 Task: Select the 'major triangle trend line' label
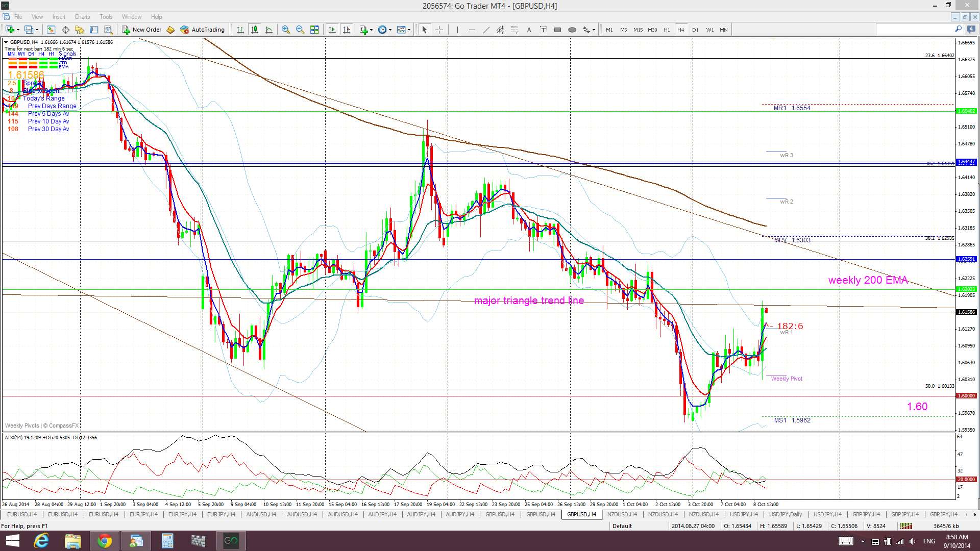[529, 300]
